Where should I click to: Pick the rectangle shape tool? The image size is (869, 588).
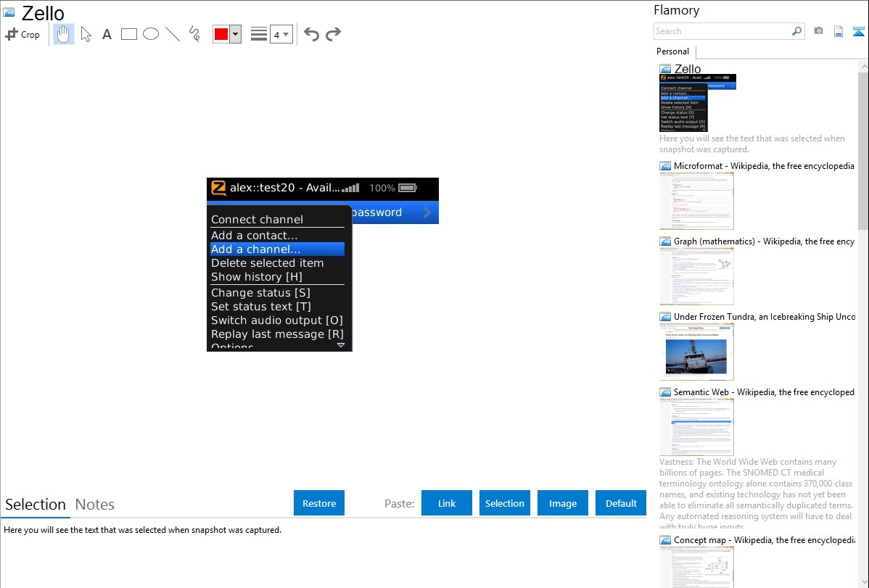(129, 34)
